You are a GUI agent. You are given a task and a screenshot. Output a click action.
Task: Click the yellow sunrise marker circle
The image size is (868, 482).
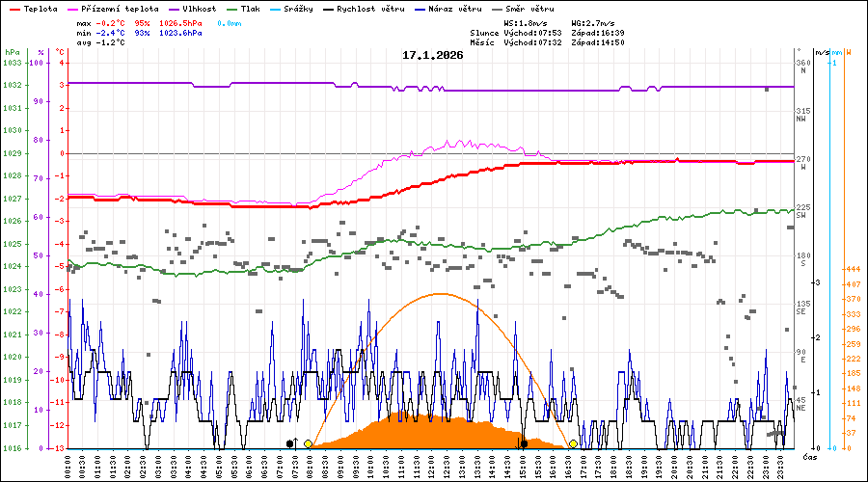[x=308, y=443]
